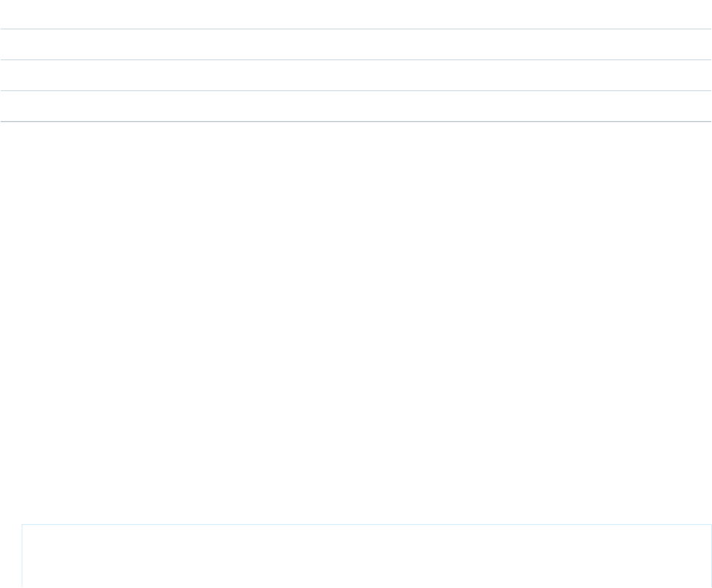
Task: Click the top border of the bottom panel
Action: click(367, 525)
